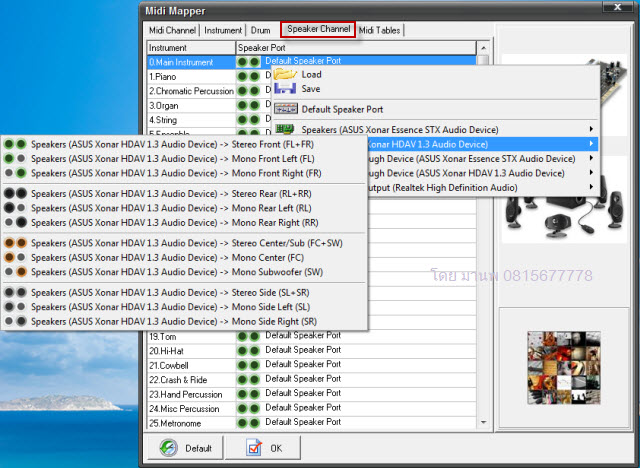Image resolution: width=640 pixels, height=468 pixels.
Task: Click orange speaker dots for Stereo Center/Sub
Action: click(x=15, y=243)
